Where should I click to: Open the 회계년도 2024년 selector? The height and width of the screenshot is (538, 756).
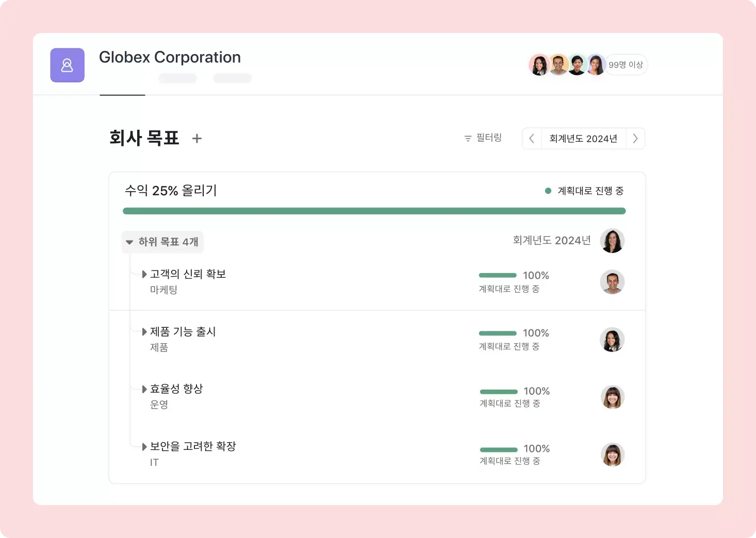coord(583,138)
